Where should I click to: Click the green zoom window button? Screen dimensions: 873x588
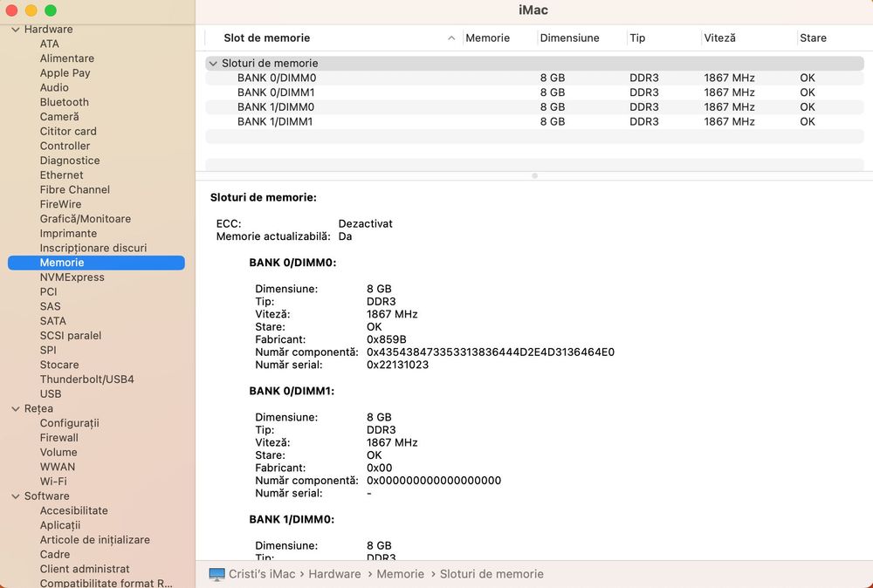coord(51,10)
